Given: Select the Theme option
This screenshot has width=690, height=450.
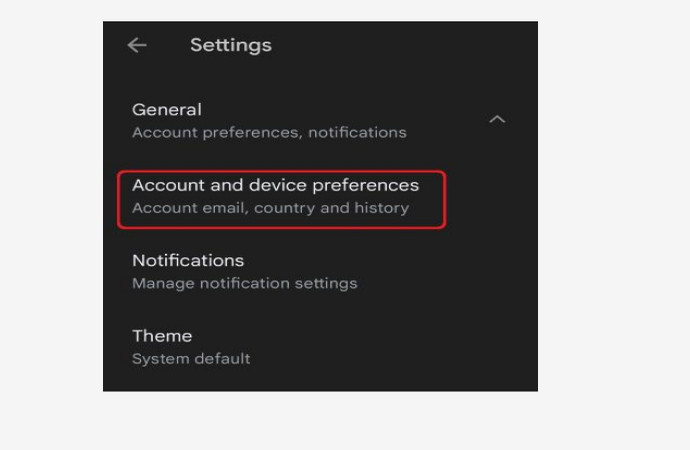Looking at the screenshot, I should pyautogui.click(x=191, y=346).
